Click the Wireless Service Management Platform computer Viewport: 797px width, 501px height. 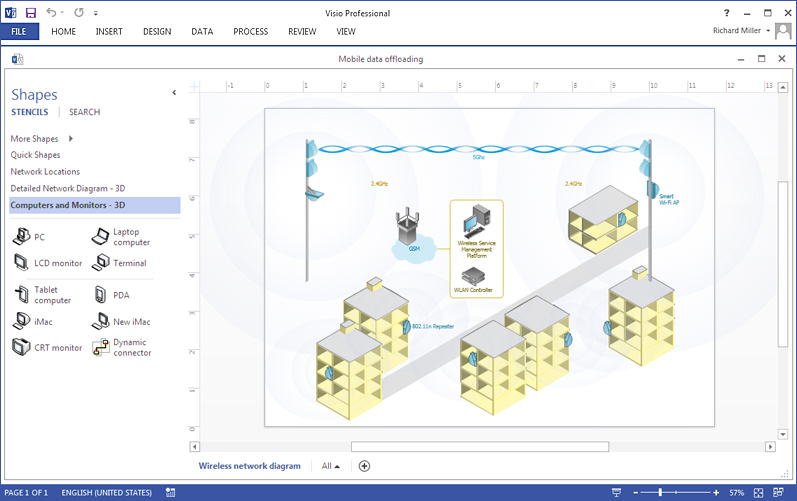pyautogui.click(x=477, y=220)
